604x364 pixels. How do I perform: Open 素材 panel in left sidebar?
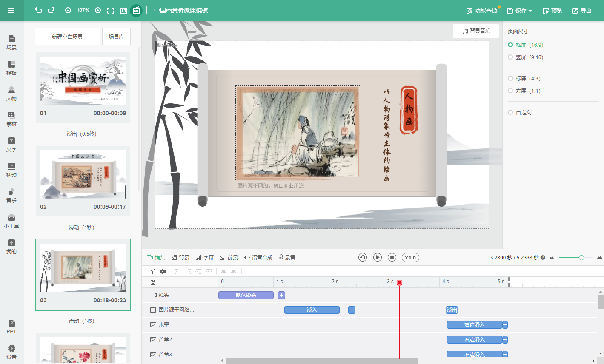pyautogui.click(x=11, y=119)
